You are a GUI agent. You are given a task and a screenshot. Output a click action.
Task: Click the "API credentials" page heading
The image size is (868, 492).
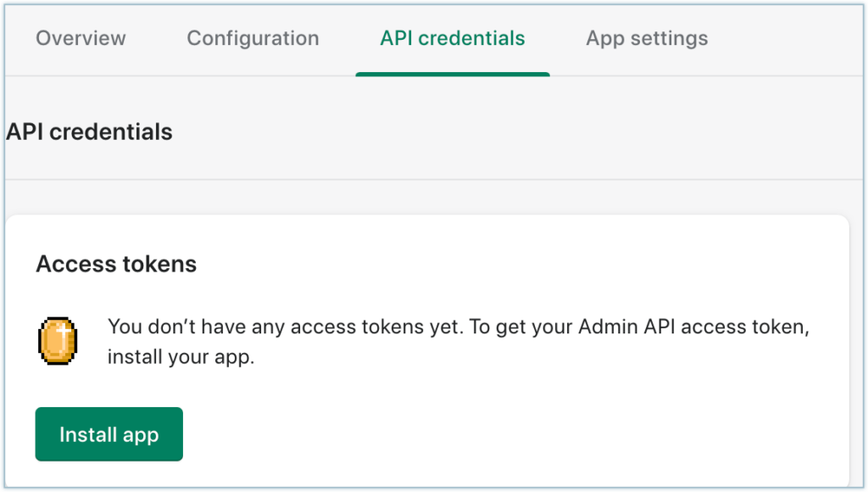point(89,132)
